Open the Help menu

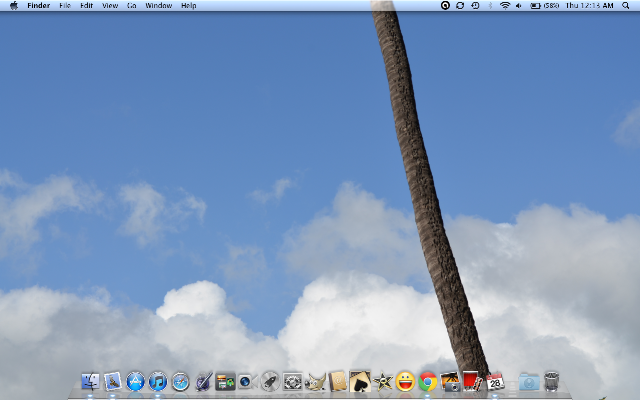(x=189, y=5)
